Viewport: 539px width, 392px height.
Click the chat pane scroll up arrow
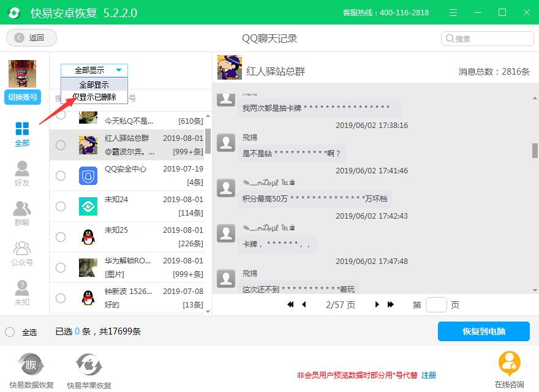pyautogui.click(x=535, y=99)
